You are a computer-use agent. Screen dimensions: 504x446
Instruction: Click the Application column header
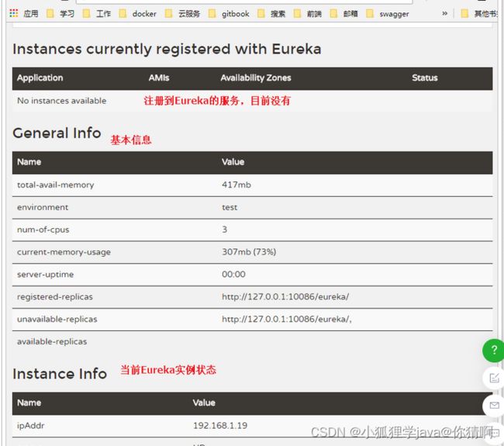[x=40, y=78]
